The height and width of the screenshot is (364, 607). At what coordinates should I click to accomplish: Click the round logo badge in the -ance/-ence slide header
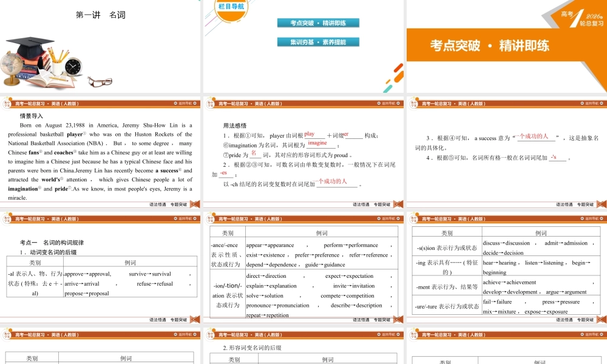pos(210,218)
